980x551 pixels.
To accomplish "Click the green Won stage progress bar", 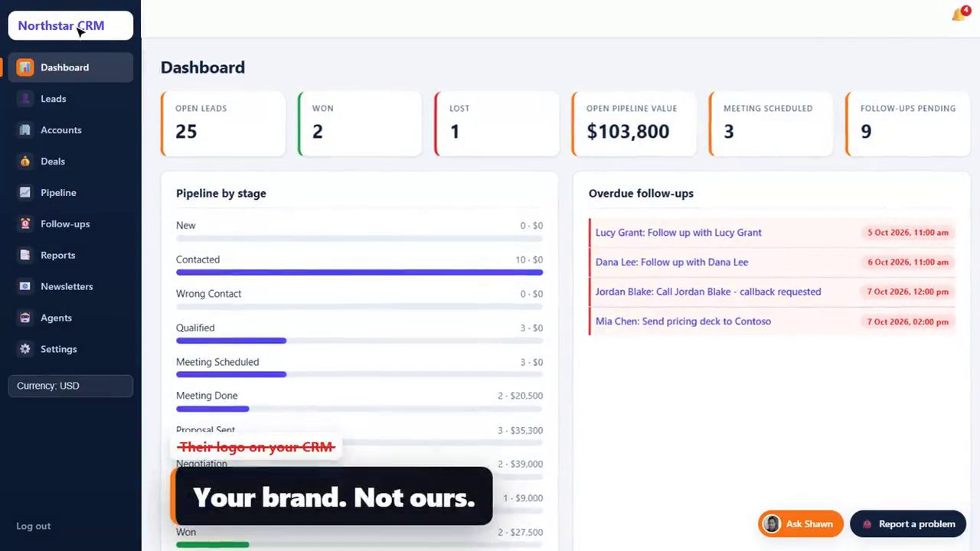I will (x=213, y=545).
